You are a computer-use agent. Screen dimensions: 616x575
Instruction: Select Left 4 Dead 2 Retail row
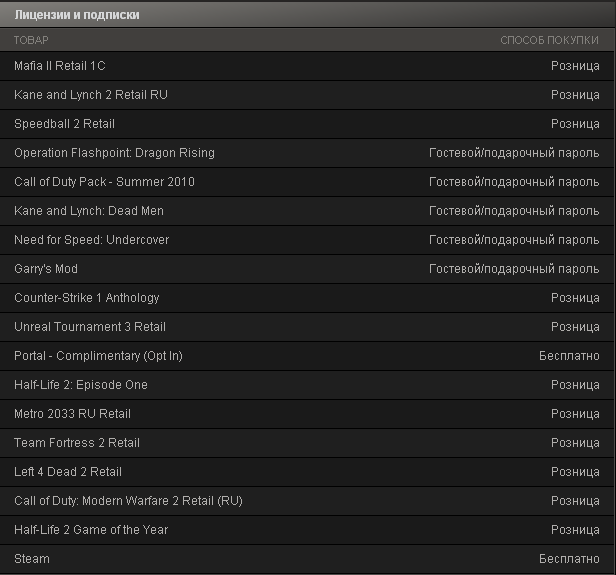click(307, 472)
